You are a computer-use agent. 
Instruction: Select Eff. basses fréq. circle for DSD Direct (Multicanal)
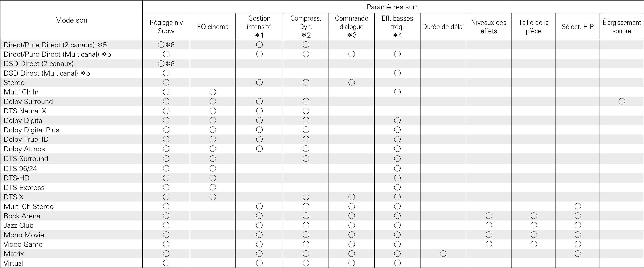click(x=397, y=73)
